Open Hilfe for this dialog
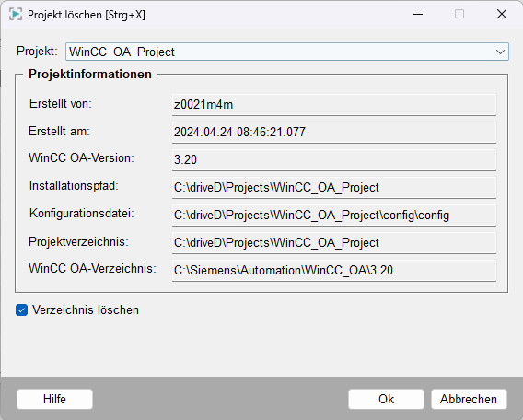The height and width of the screenshot is (420, 523). [x=54, y=399]
